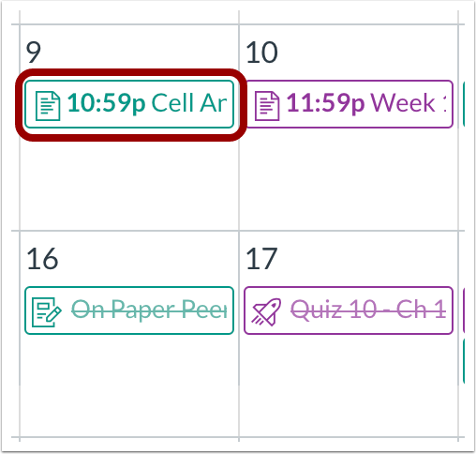The image size is (476, 454).
Task: Select the day 10 date number
Action: pyautogui.click(x=261, y=53)
